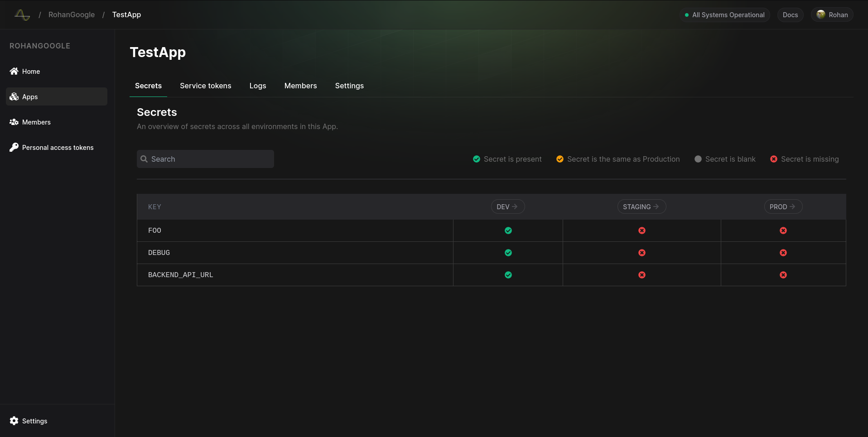Click the red missing icon for DEBUG in PROD
The height and width of the screenshot is (437, 868).
(x=784, y=253)
